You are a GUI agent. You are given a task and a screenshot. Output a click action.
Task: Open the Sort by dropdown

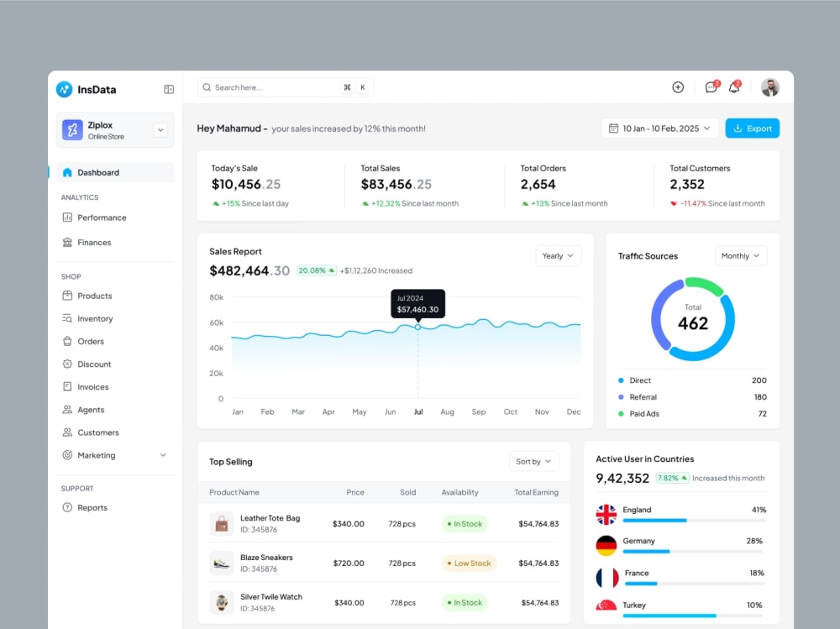[x=533, y=461]
